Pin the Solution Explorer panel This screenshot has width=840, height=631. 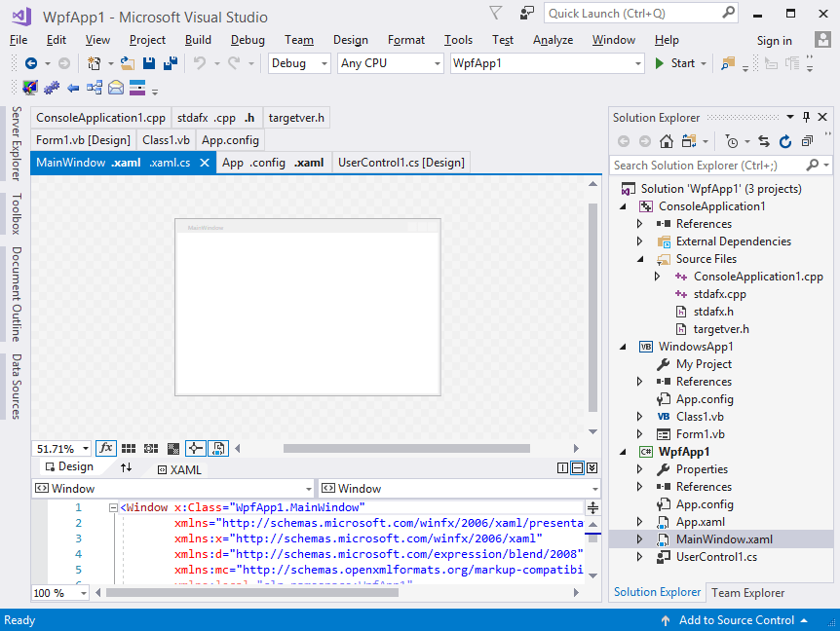[x=807, y=117]
